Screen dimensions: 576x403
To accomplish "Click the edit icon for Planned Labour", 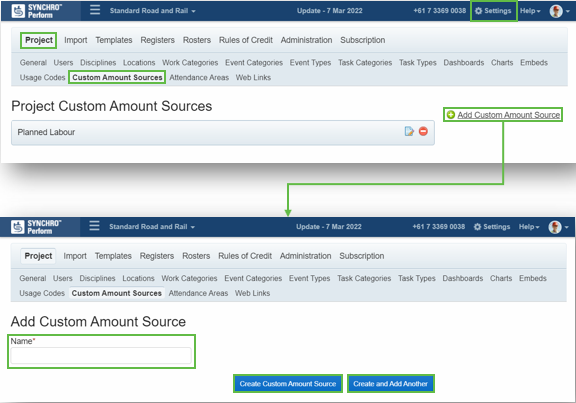I will [409, 131].
